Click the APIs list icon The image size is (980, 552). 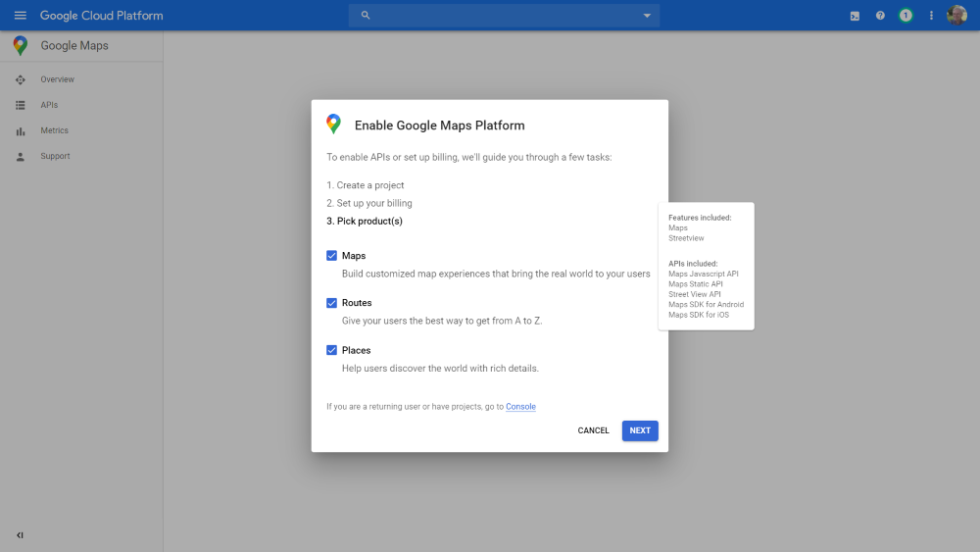(x=20, y=106)
